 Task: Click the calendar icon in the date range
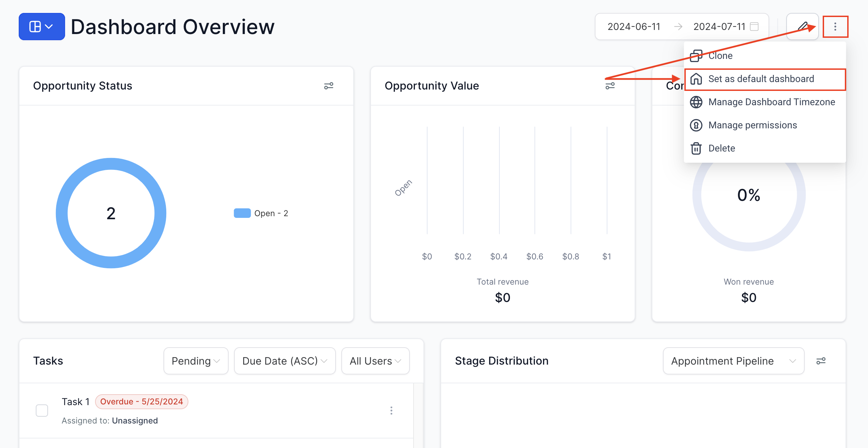pos(755,26)
